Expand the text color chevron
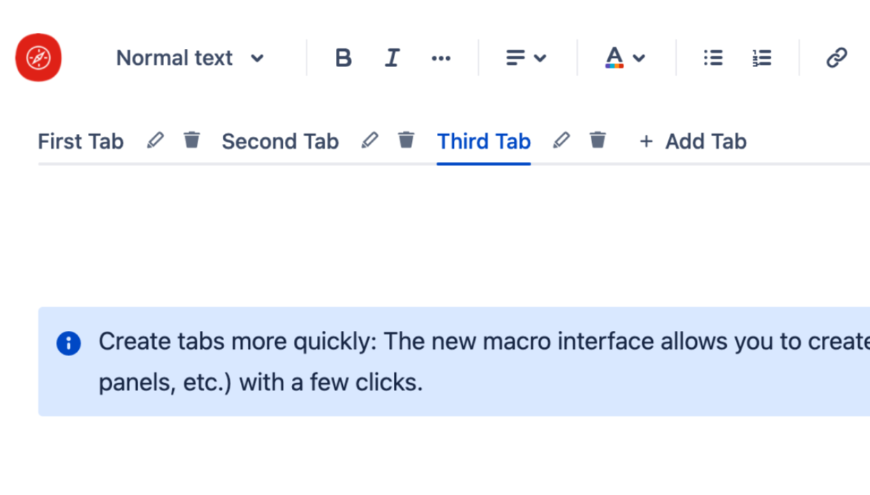The height and width of the screenshot is (495, 870). tap(639, 58)
